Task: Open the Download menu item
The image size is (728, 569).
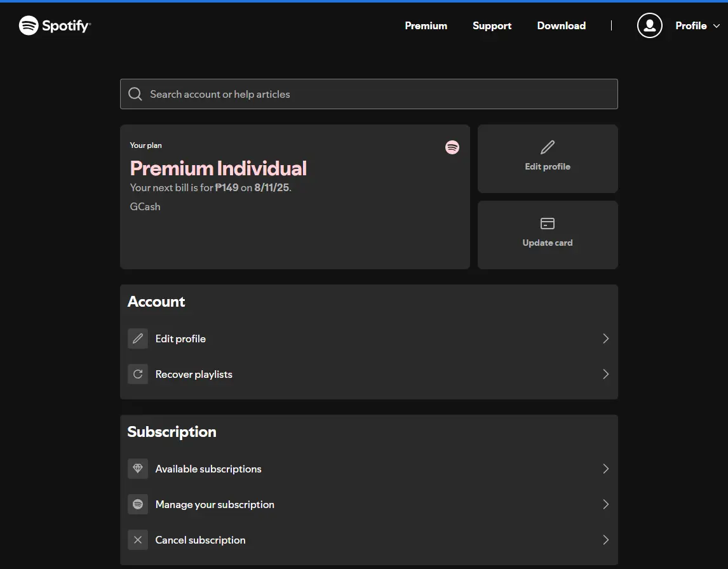Action: [562, 25]
